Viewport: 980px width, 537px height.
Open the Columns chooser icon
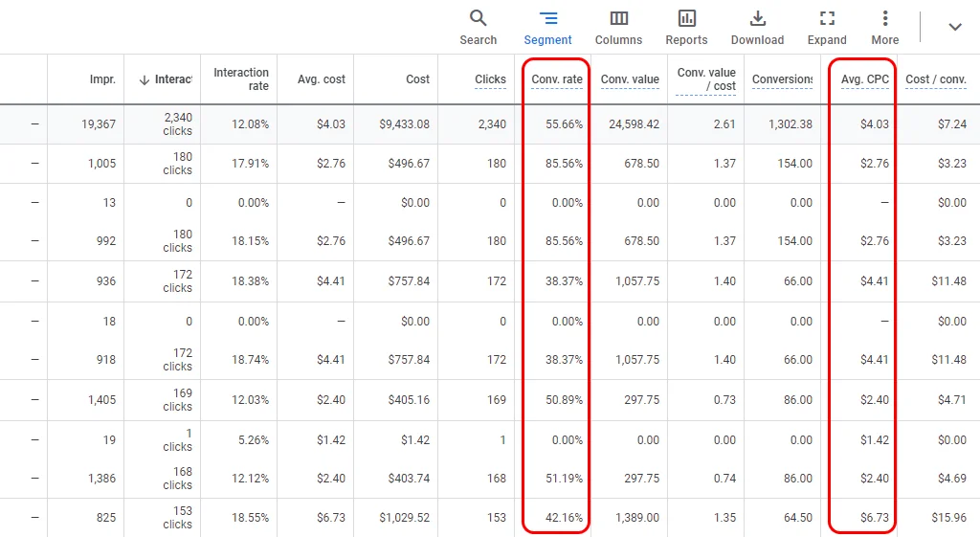pyautogui.click(x=618, y=19)
